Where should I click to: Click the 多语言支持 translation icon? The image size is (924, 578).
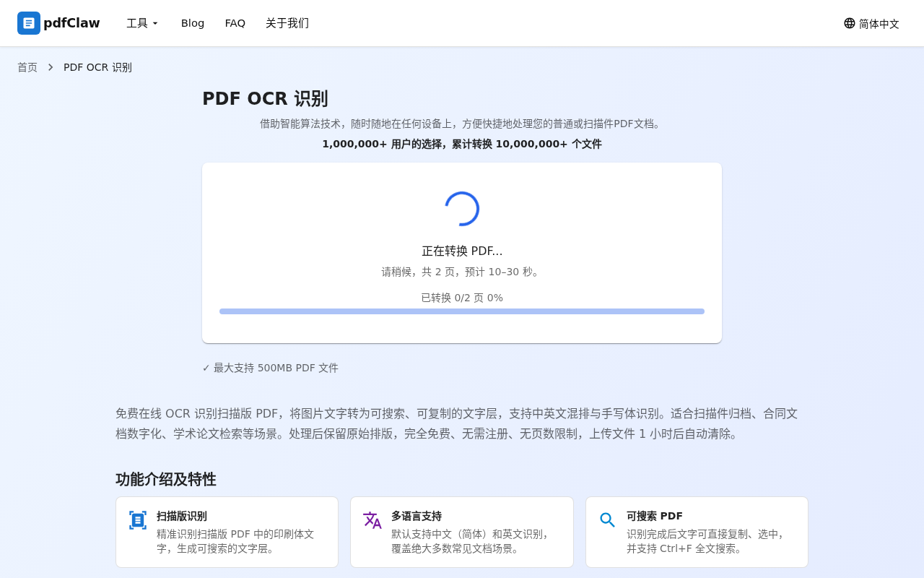372,519
